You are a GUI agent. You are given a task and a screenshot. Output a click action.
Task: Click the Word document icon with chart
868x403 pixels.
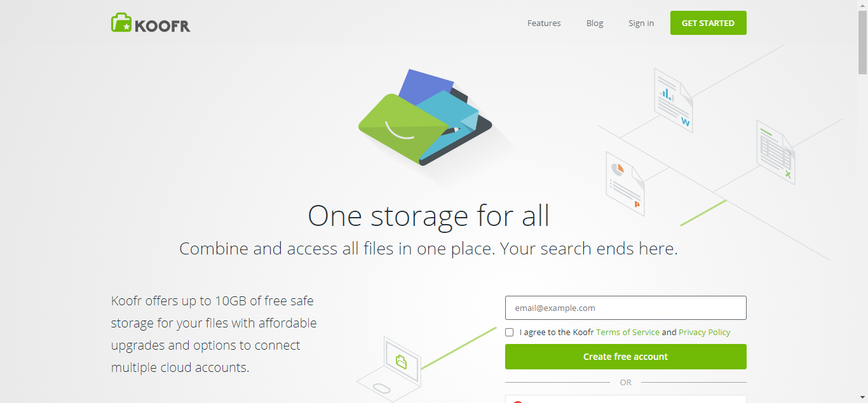tap(673, 100)
